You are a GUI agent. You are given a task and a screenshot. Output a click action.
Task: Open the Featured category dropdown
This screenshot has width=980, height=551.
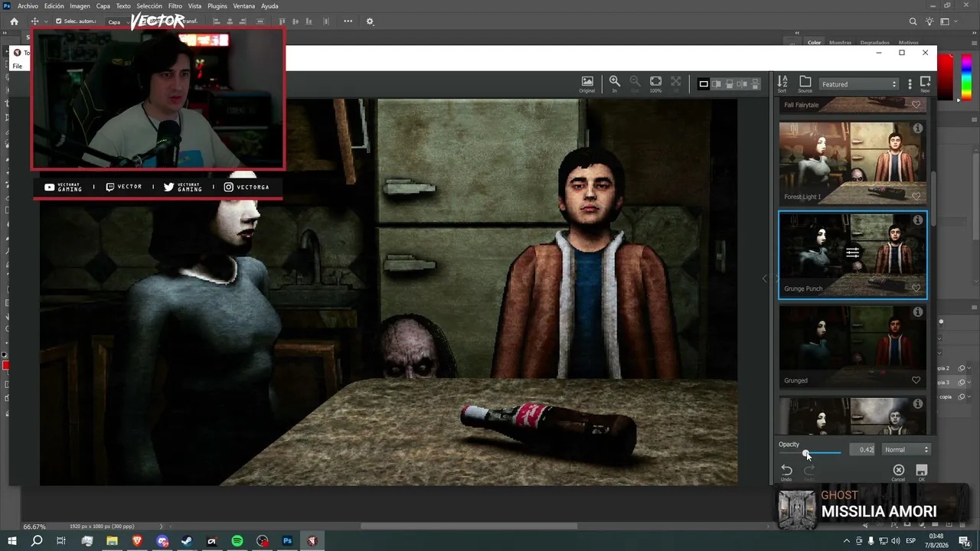pos(859,84)
